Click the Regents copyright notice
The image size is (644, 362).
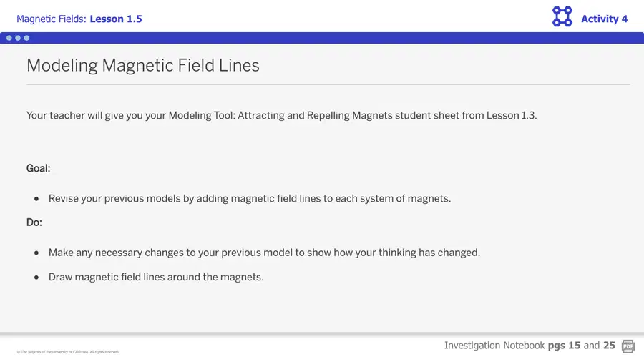68,352
